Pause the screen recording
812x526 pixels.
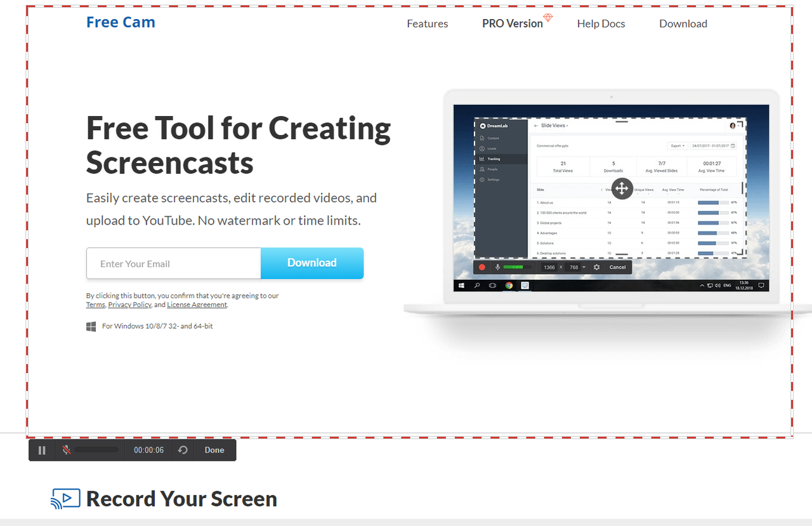click(x=41, y=450)
